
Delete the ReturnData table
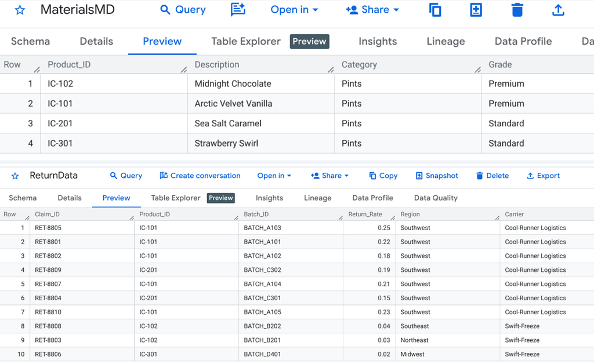click(492, 176)
